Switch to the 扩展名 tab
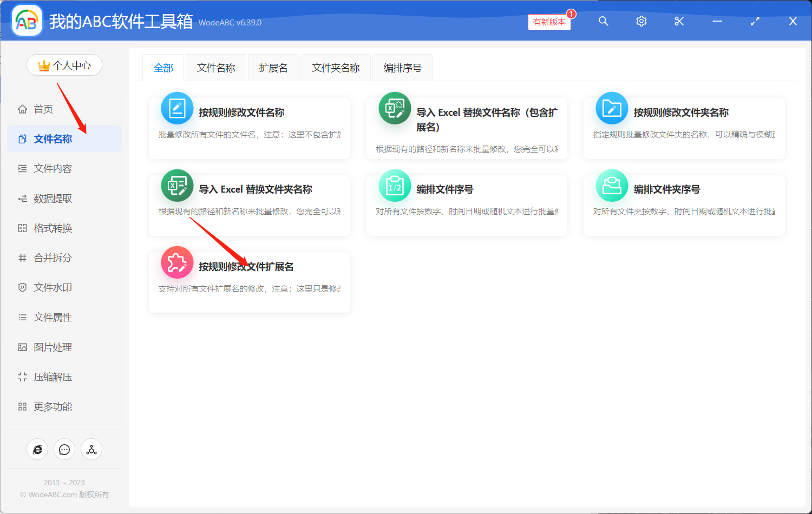Image resolution: width=812 pixels, height=514 pixels. 273,67
